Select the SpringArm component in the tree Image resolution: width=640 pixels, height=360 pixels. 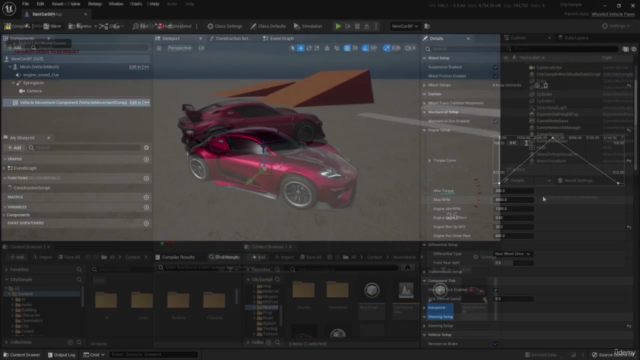click(33, 83)
